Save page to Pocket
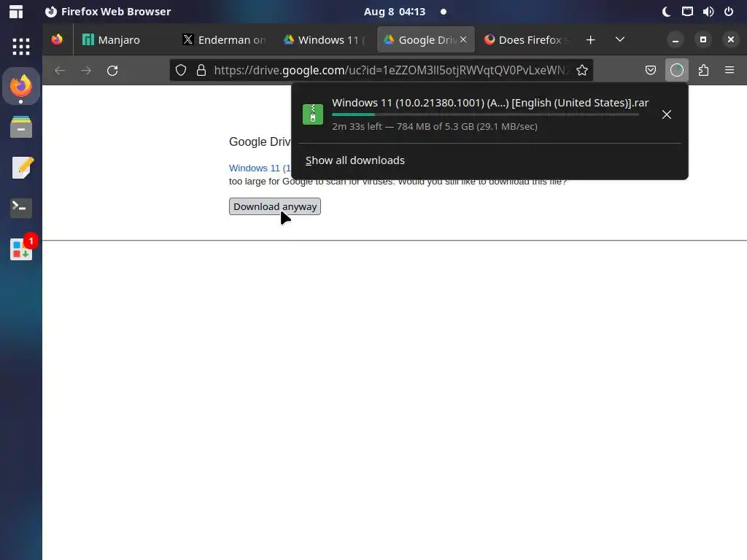 650,71
